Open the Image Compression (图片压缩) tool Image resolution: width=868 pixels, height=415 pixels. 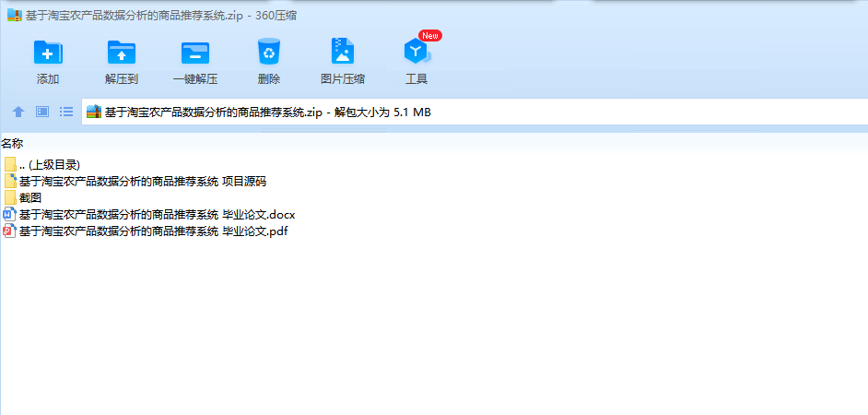pyautogui.click(x=343, y=51)
